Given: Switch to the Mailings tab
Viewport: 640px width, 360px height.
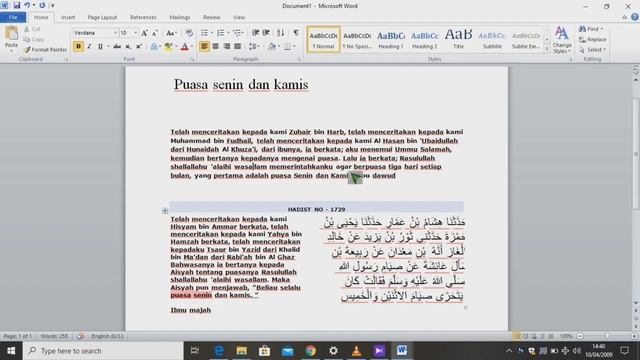Looking at the screenshot, I should pyautogui.click(x=180, y=18).
